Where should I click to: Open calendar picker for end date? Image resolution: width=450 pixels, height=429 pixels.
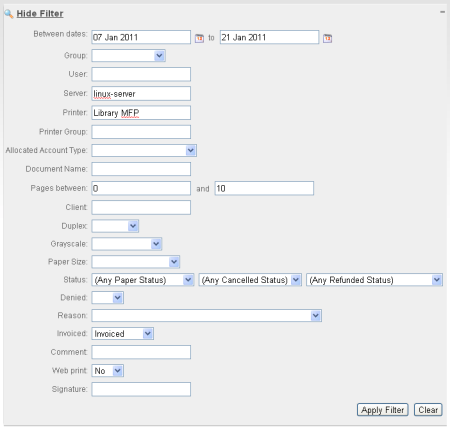tap(327, 38)
